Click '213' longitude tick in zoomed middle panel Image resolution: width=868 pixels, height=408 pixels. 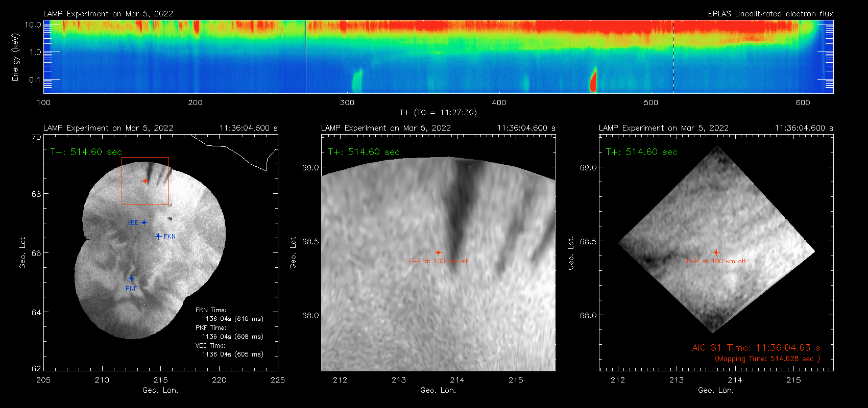point(399,380)
